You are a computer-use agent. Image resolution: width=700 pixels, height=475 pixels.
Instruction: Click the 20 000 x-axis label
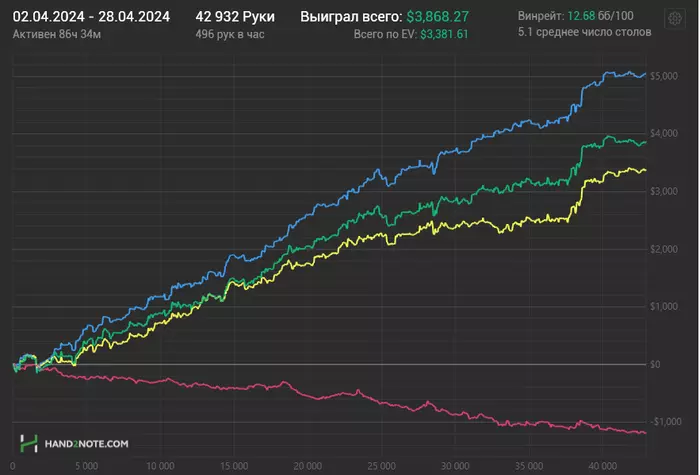tap(308, 466)
